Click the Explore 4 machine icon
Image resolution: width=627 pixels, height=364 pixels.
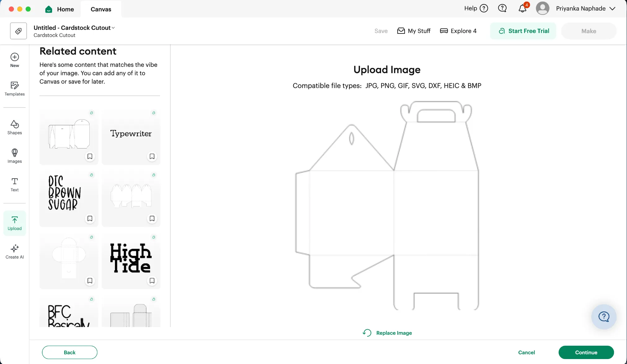tap(444, 31)
